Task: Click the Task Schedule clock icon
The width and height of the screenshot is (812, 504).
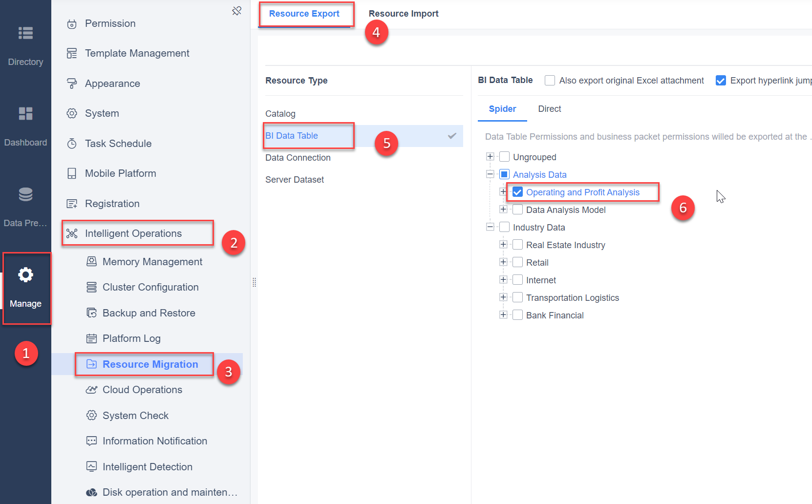Action: click(x=72, y=144)
